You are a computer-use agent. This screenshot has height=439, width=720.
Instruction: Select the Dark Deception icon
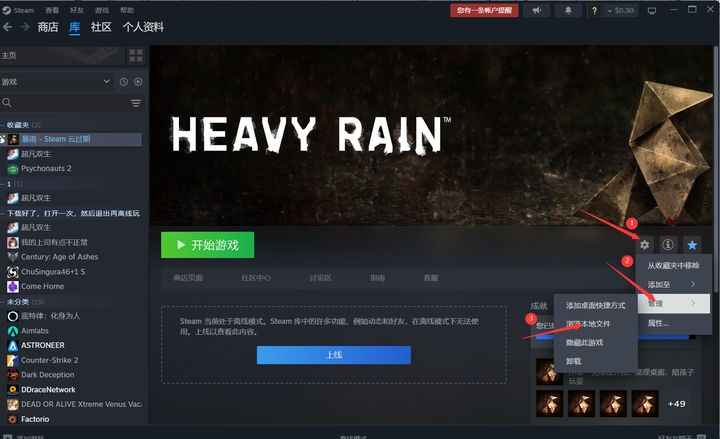click(x=13, y=375)
